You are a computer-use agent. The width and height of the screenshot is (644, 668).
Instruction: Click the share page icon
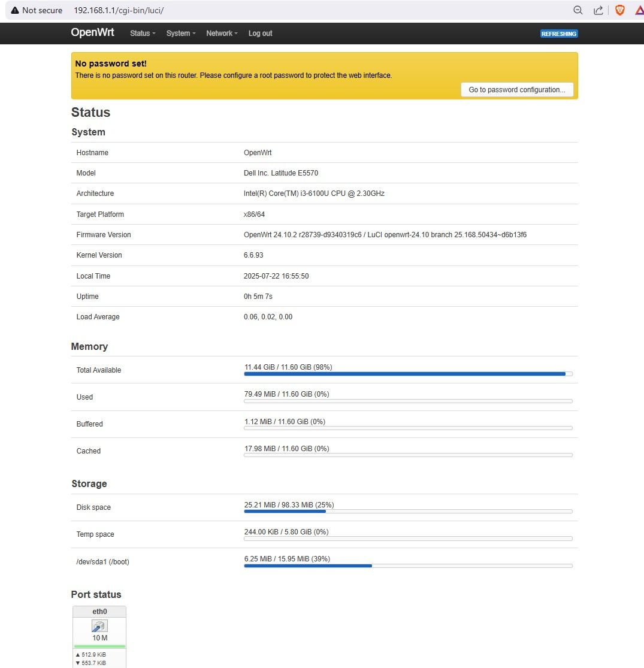tap(598, 10)
